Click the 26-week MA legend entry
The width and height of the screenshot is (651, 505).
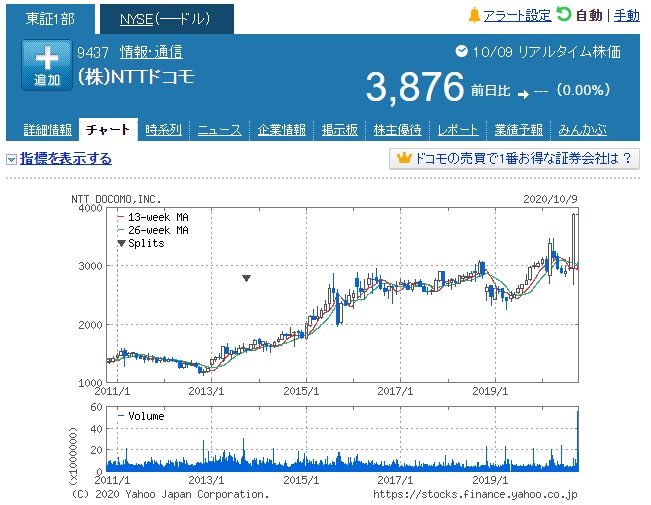click(x=153, y=230)
